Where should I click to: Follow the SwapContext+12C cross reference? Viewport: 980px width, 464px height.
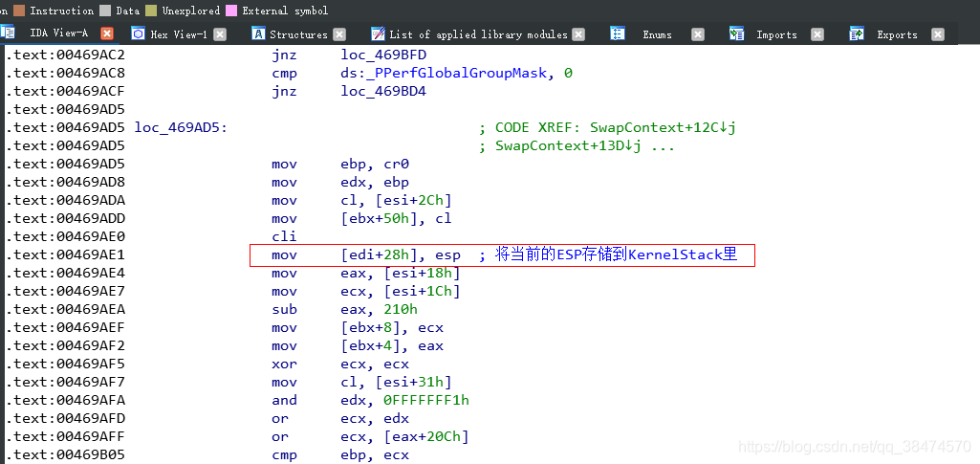(663, 127)
